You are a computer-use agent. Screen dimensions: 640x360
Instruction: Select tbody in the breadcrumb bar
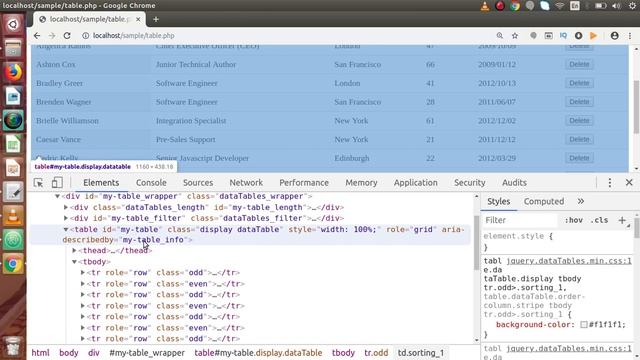pos(343,353)
